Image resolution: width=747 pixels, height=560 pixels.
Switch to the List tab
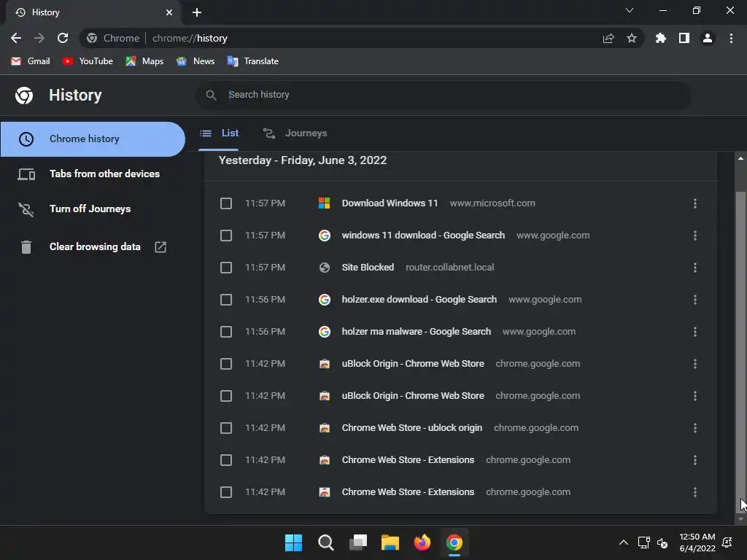pos(219,133)
